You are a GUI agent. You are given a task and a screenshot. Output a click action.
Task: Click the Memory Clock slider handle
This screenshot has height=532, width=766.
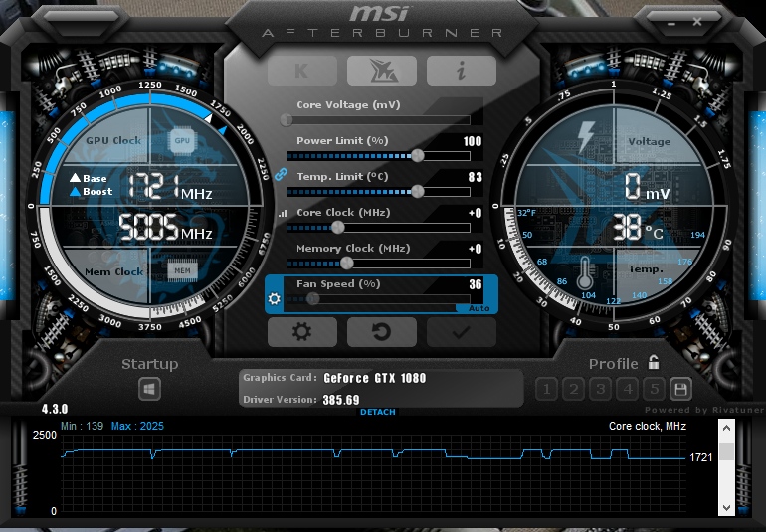click(347, 263)
